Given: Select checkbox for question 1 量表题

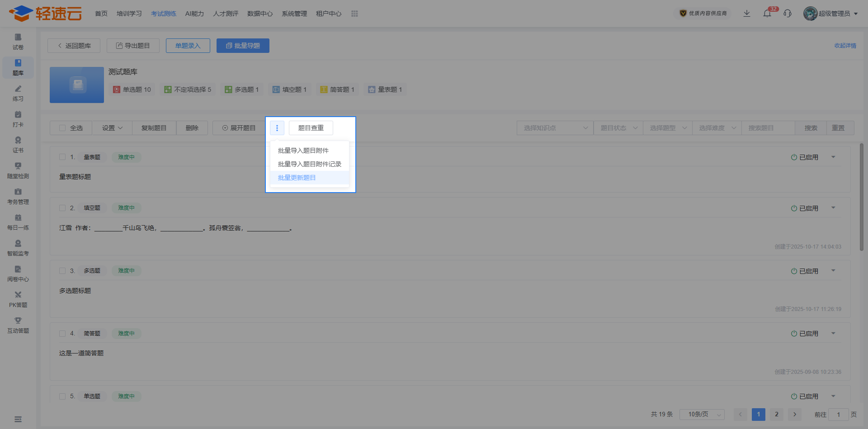Looking at the screenshot, I should (62, 157).
